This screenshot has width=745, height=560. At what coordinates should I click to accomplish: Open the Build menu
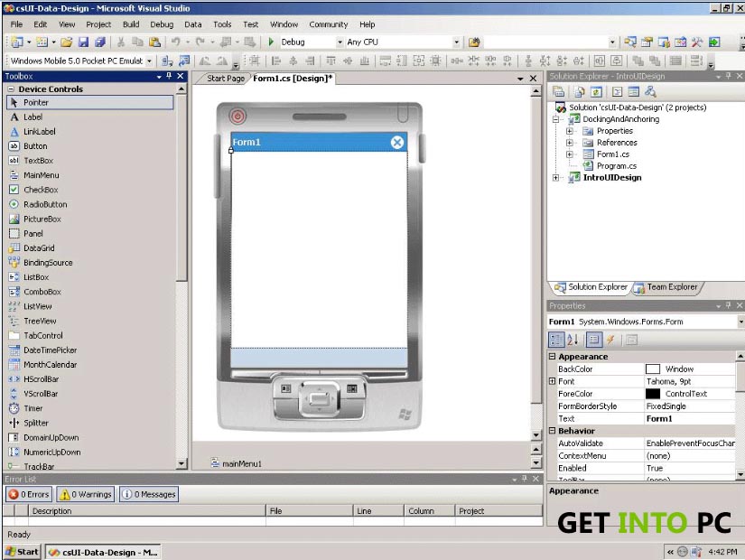point(131,24)
